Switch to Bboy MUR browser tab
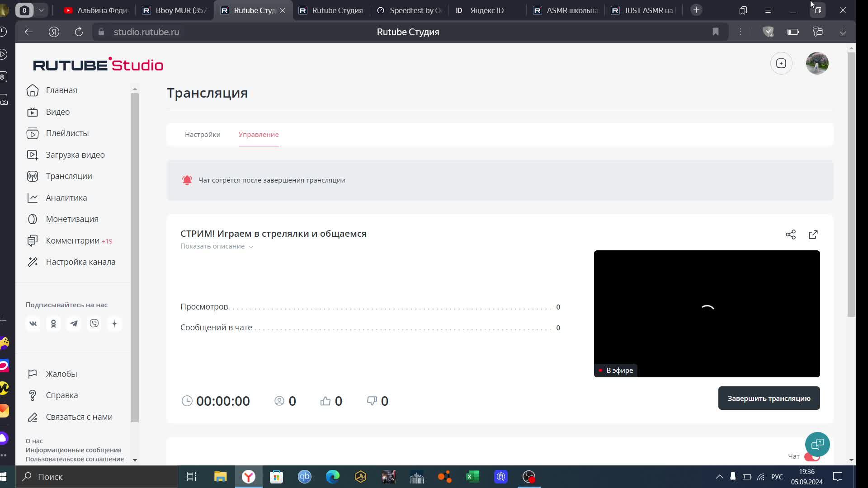The image size is (868, 488). click(x=175, y=10)
